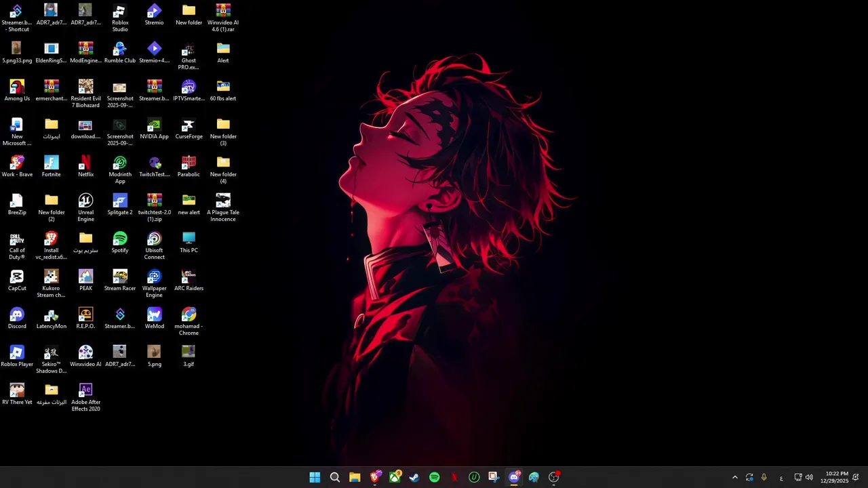The image size is (868, 488).
Task: Select the Unreal Engine shortcut
Action: pos(85,207)
